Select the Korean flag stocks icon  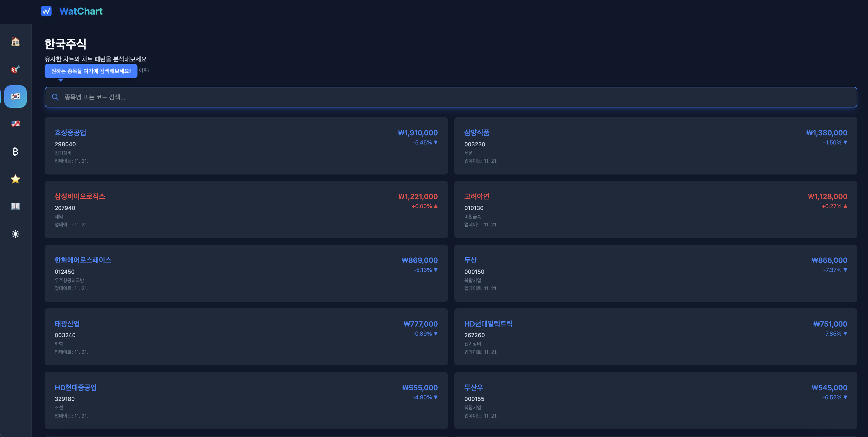tap(15, 97)
